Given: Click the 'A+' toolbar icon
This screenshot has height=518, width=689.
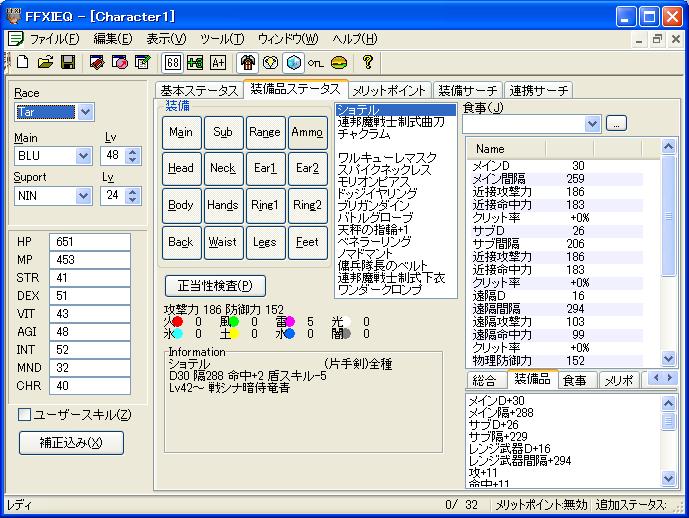Looking at the screenshot, I should (x=218, y=63).
